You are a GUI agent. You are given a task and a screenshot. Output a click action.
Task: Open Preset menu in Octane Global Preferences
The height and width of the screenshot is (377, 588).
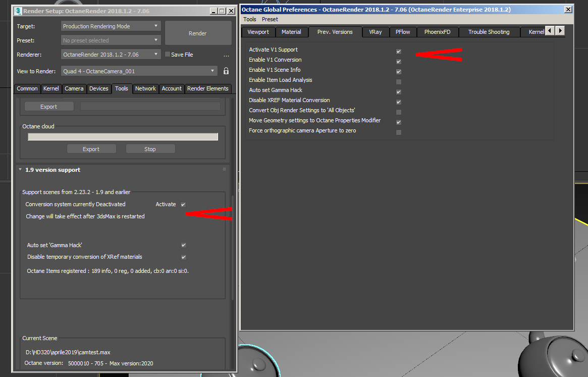[270, 19]
